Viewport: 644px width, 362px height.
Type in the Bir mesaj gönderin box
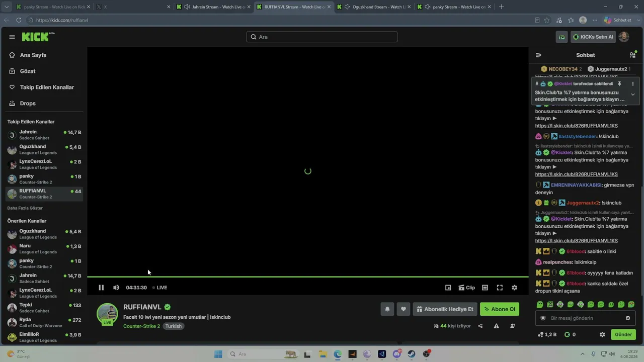tap(585, 318)
